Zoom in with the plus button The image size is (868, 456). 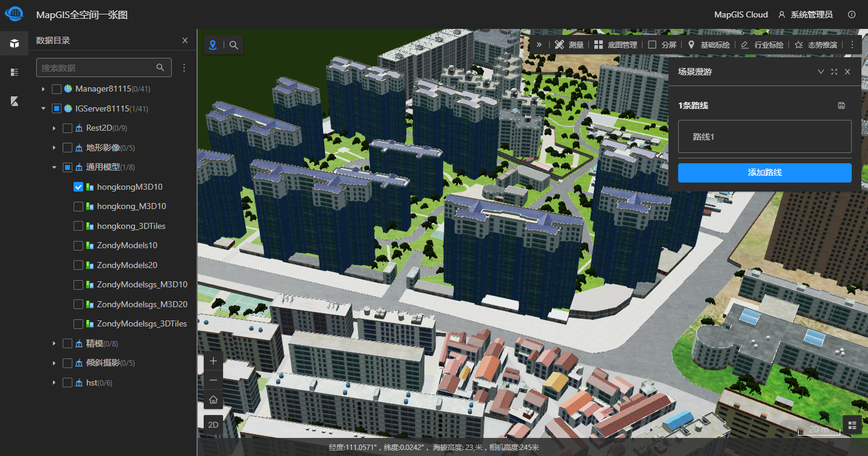213,361
